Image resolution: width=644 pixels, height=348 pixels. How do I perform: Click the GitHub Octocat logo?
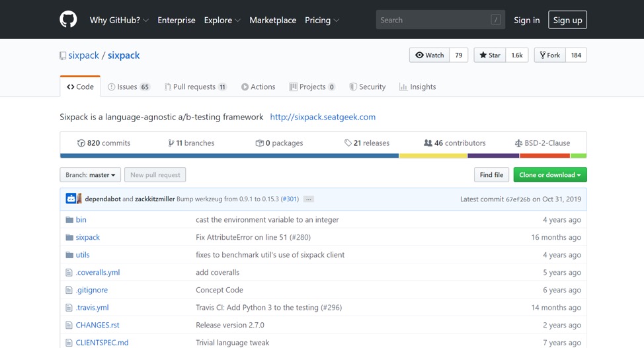pos(68,20)
